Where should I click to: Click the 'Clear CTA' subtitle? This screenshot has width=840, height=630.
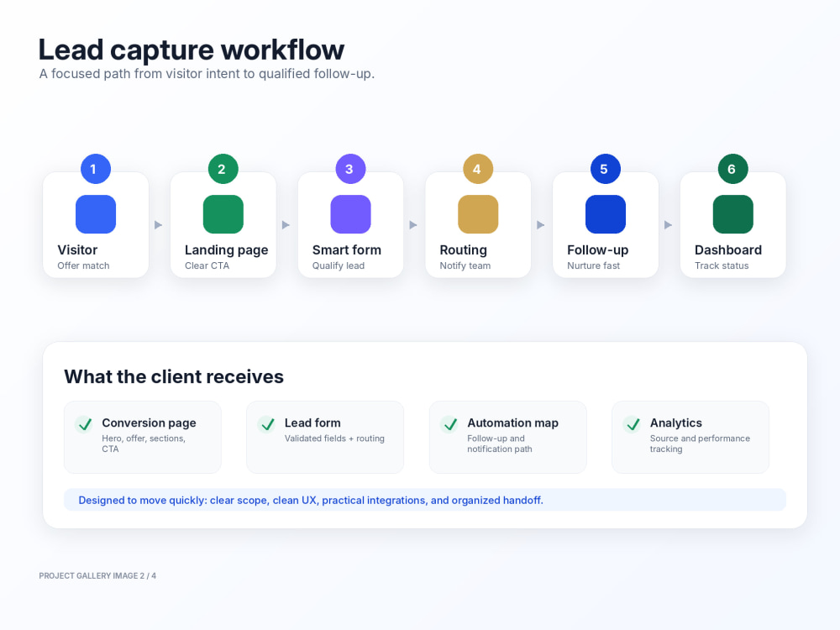[207, 265]
